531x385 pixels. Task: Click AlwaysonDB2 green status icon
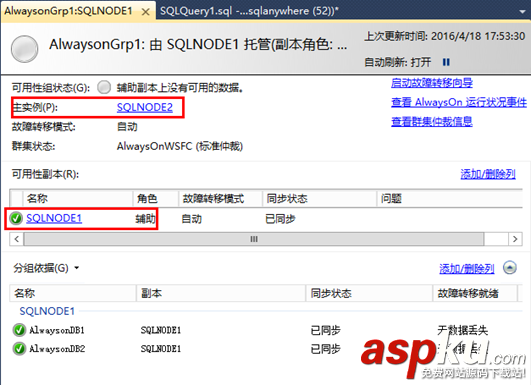click(x=19, y=348)
